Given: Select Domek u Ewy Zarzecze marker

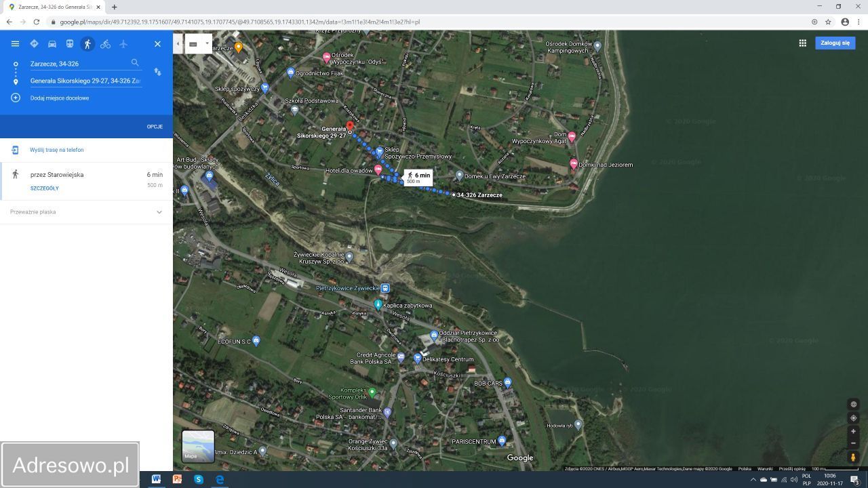Looking at the screenshot, I should pyautogui.click(x=459, y=176).
